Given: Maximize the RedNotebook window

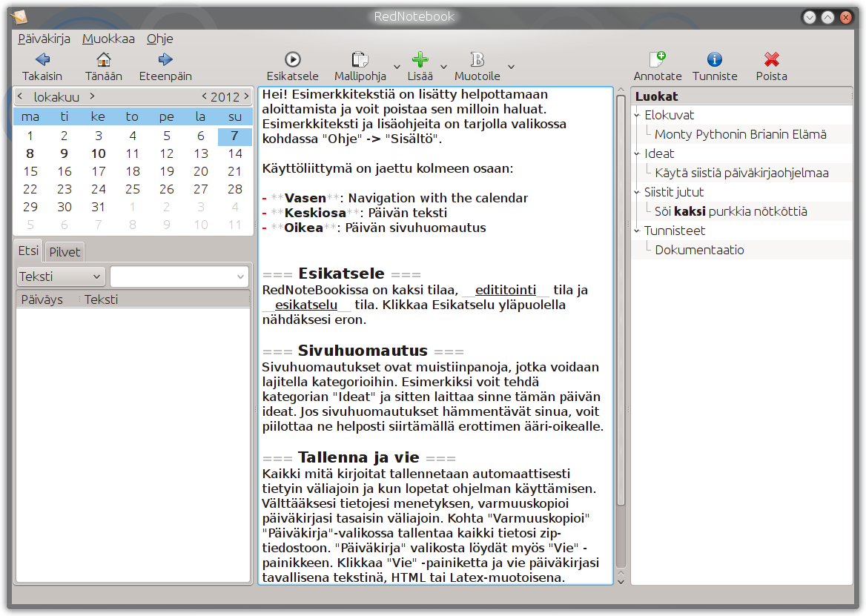Looking at the screenshot, I should point(827,17).
